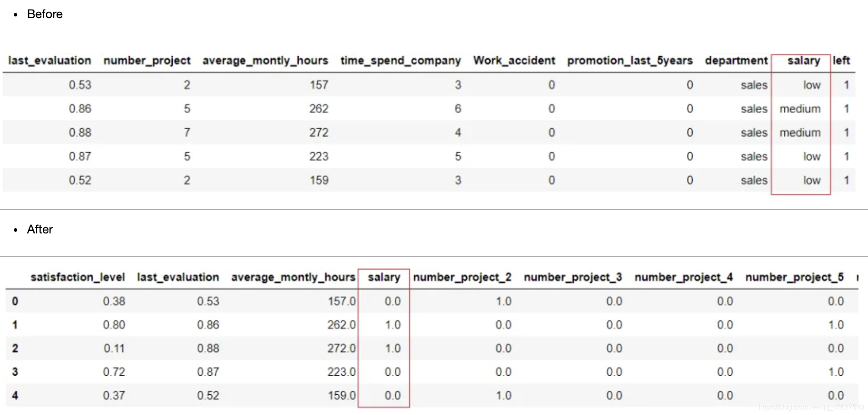The image size is (868, 415).
Task: Click the salary value in After row 1
Action: (393, 325)
